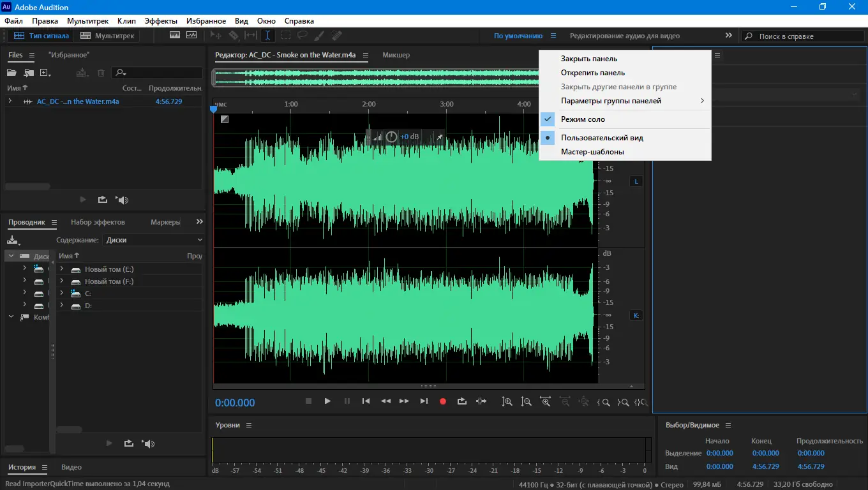The height and width of the screenshot is (490, 868).
Task: Toggle the left channel L button
Action: [x=636, y=182]
